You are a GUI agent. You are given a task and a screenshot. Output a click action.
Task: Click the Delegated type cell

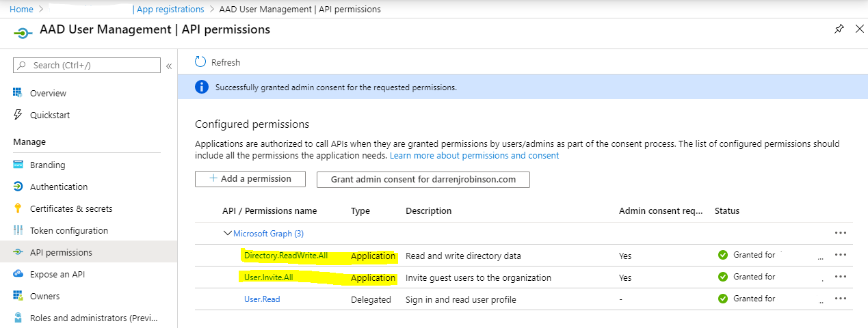tap(371, 299)
